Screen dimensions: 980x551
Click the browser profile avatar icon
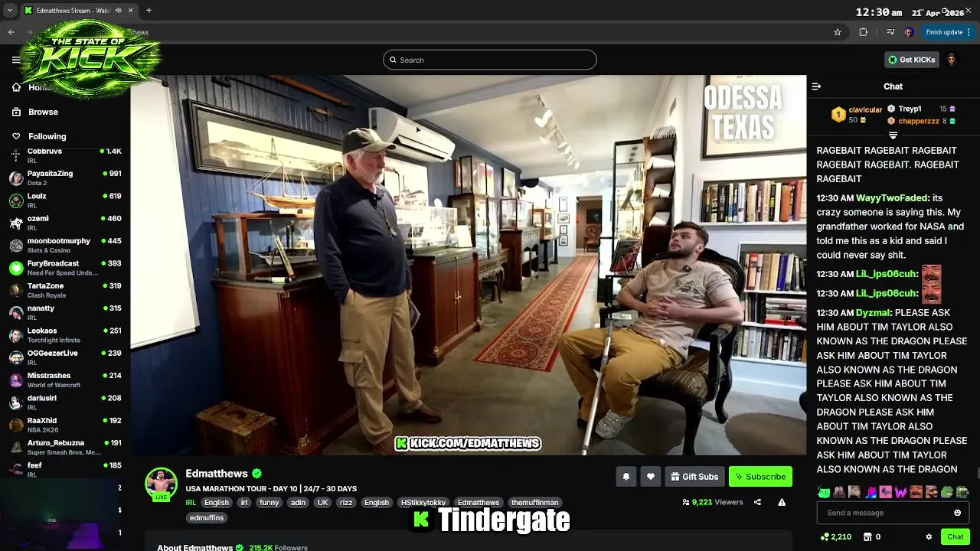click(908, 32)
